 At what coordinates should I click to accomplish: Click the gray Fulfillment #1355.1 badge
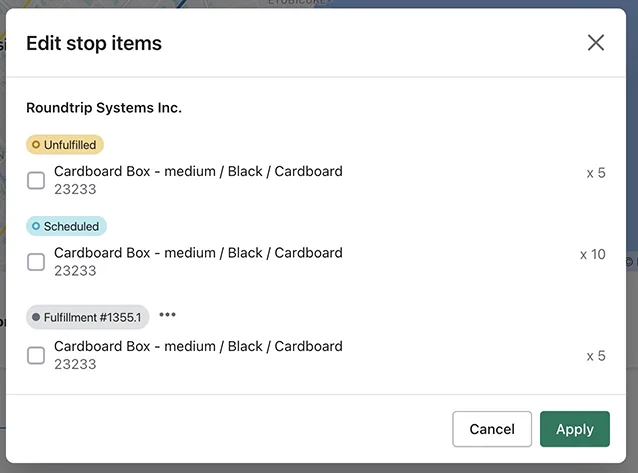(x=87, y=317)
